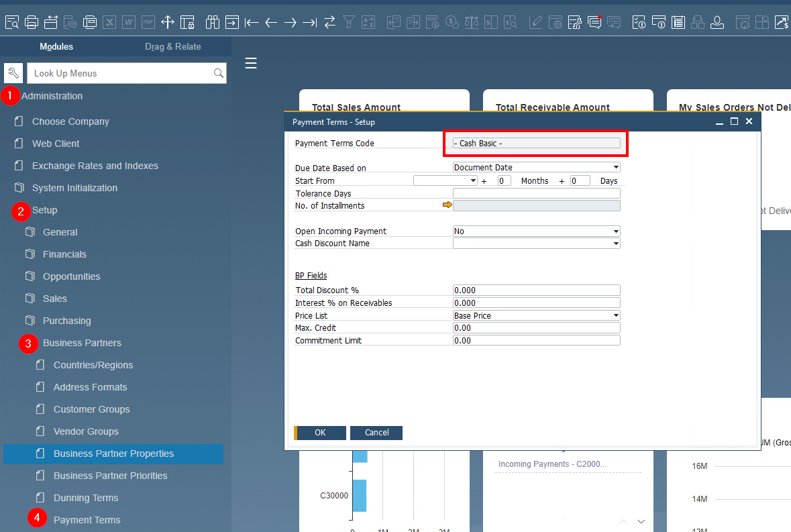The width and height of the screenshot is (791, 532).
Task: Click the BP Fields link
Action: tap(311, 275)
